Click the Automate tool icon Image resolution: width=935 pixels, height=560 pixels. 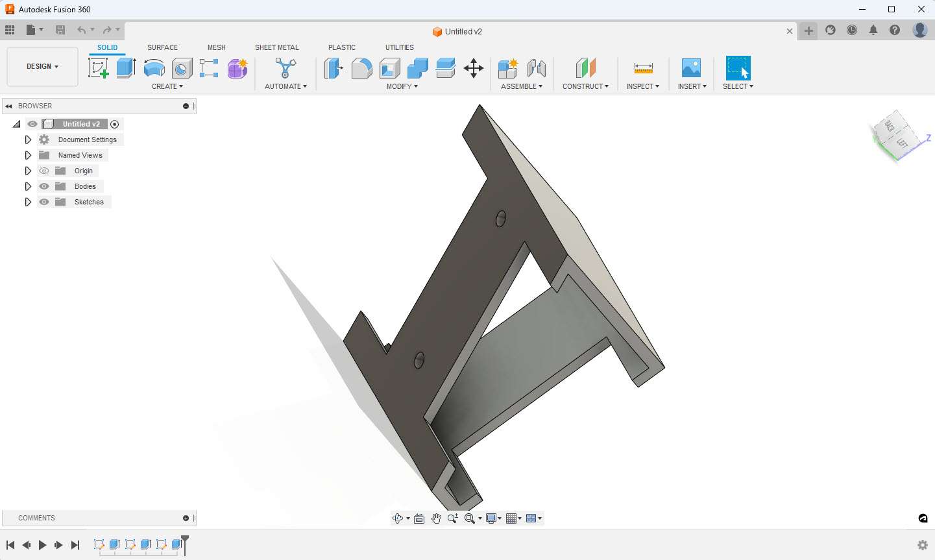[285, 68]
